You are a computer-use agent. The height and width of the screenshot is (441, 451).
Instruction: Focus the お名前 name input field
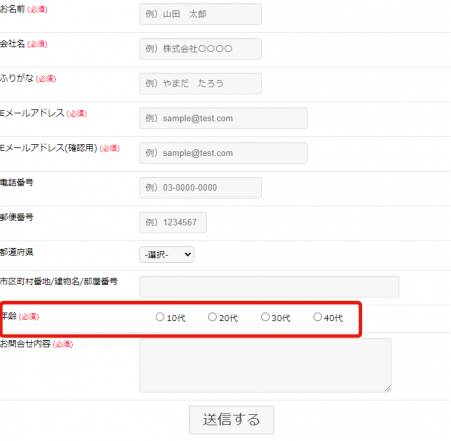[x=200, y=14]
